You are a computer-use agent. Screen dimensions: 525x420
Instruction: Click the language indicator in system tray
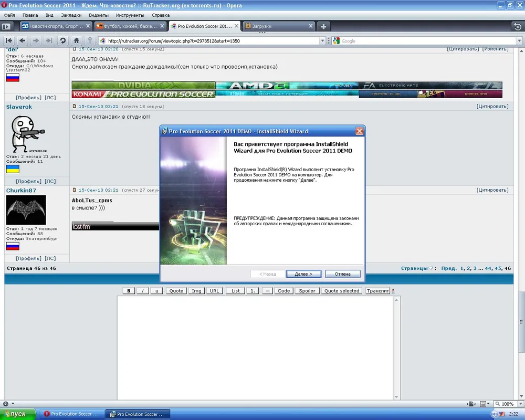coord(501,414)
